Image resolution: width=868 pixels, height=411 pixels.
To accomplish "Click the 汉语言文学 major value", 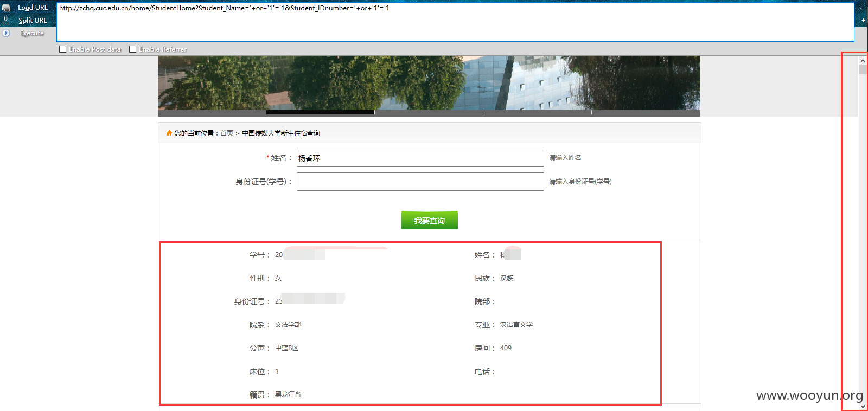I will click(x=516, y=325).
